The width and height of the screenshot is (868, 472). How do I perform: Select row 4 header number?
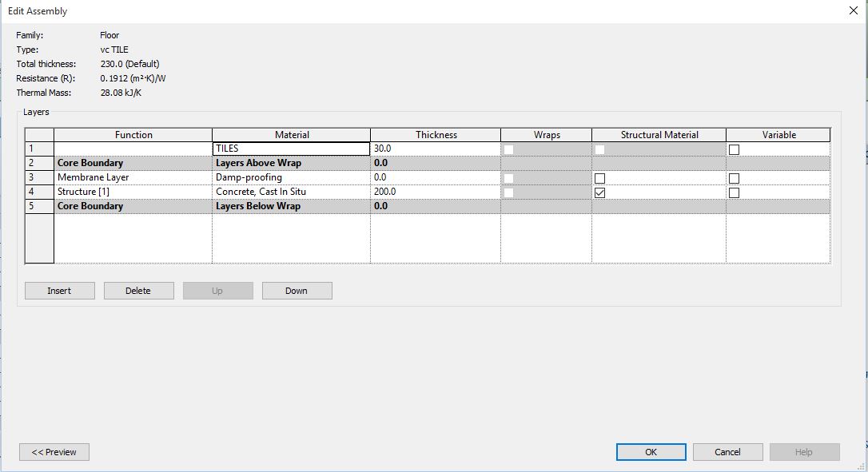[39, 192]
